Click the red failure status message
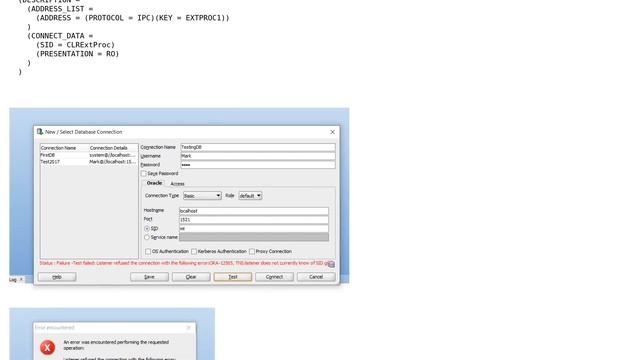The image size is (640, 360). (x=183, y=263)
